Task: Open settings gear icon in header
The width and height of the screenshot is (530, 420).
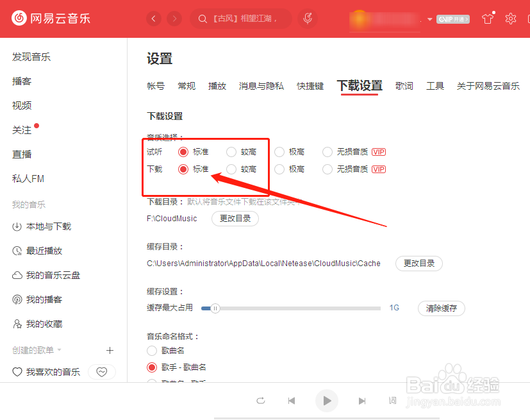Action: point(510,19)
